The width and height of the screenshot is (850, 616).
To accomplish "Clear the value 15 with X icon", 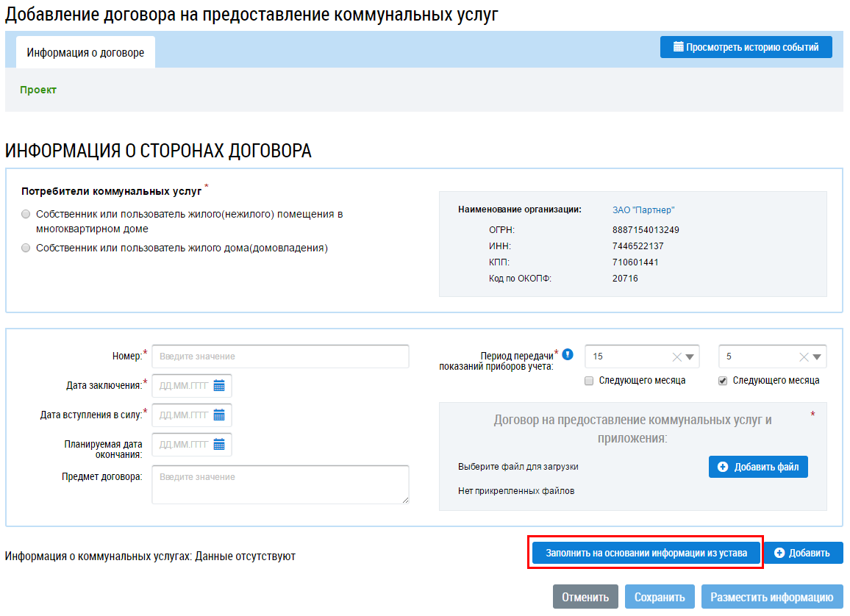I will 676,357.
